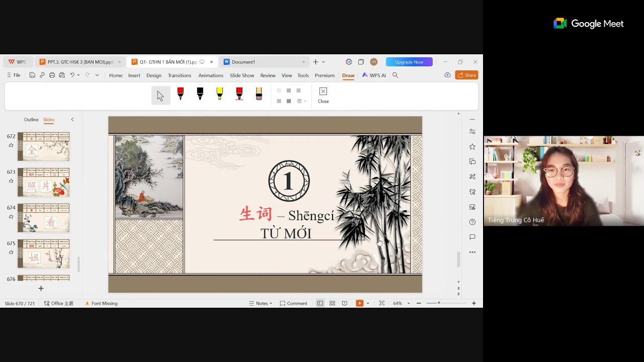Add a new slide with plus button
This screenshot has width=644, height=362.
click(x=41, y=289)
